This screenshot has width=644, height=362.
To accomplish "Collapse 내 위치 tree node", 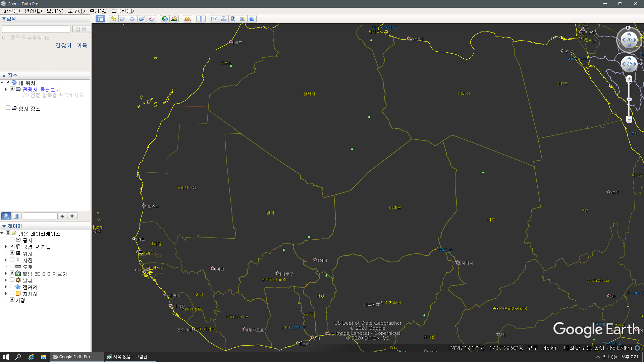I will tap(2, 83).
